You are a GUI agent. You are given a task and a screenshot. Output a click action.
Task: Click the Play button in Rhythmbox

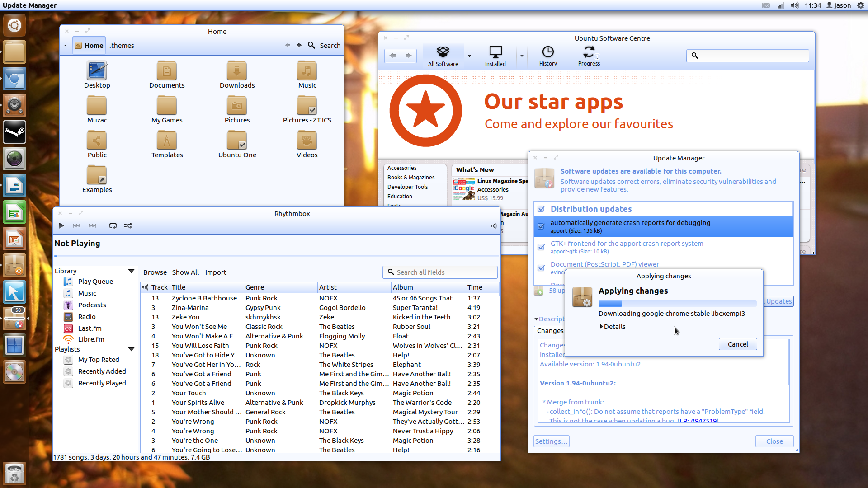point(61,225)
